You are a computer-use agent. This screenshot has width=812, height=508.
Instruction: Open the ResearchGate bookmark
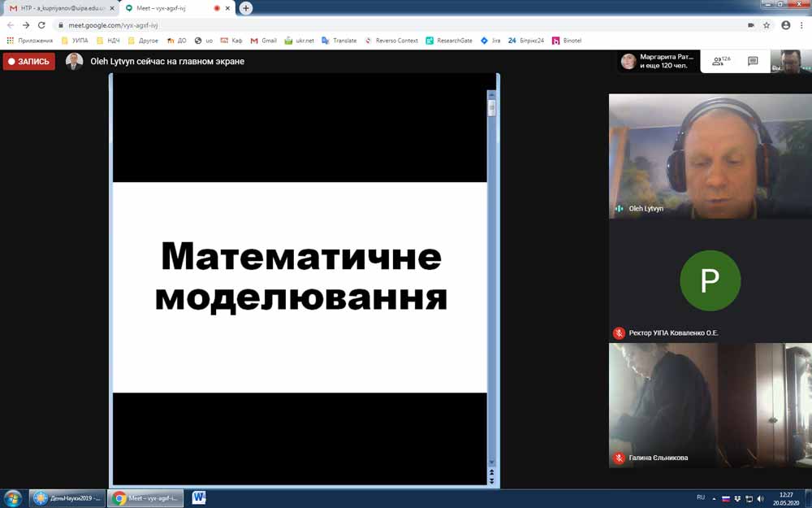448,41
